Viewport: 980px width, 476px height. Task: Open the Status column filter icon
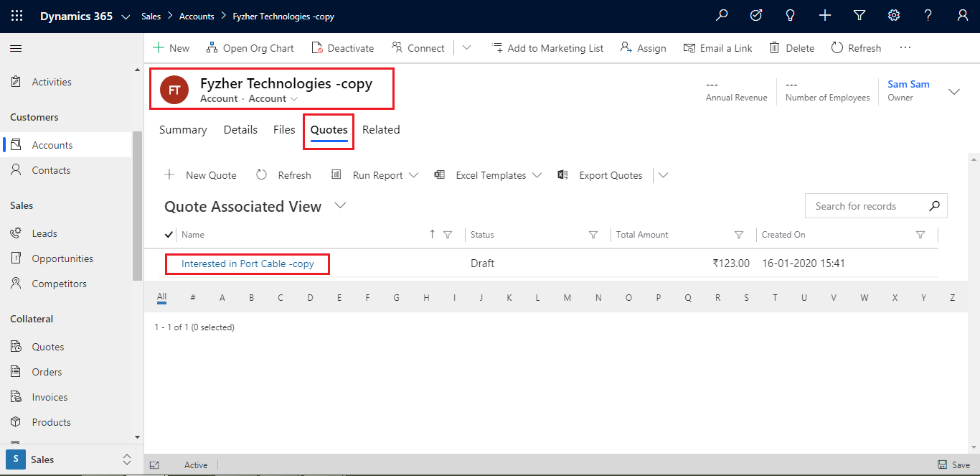point(593,235)
